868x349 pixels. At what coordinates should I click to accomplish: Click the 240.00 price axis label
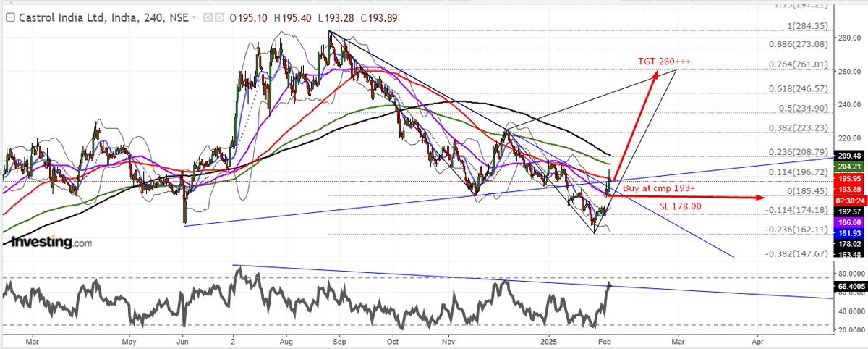coord(848,104)
